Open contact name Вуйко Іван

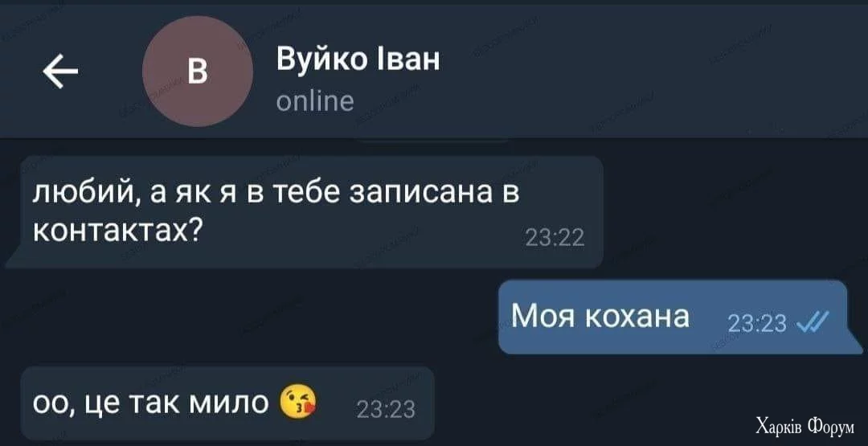358,60
